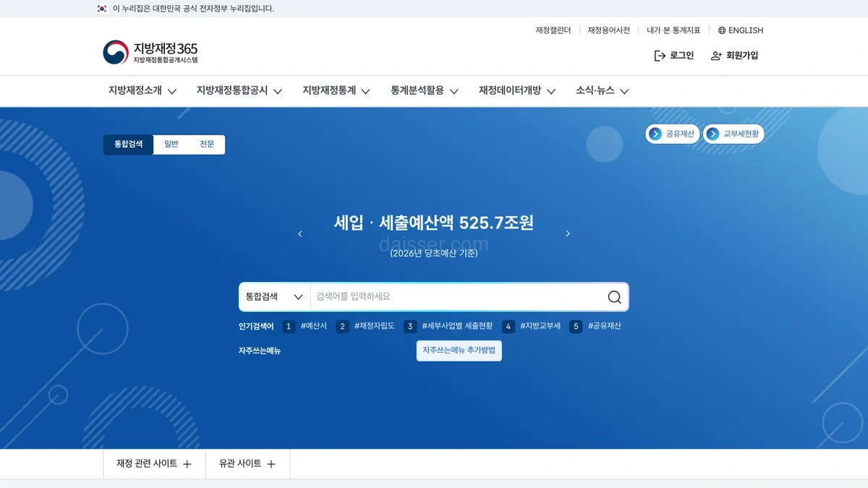Search popular keyword #예산서
The height and width of the screenshot is (488, 868).
(x=314, y=326)
